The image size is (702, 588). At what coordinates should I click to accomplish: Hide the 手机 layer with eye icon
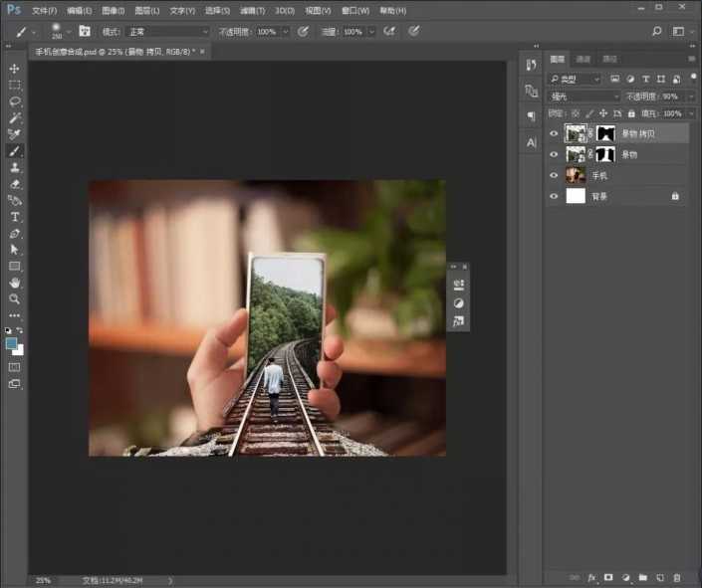coord(555,175)
